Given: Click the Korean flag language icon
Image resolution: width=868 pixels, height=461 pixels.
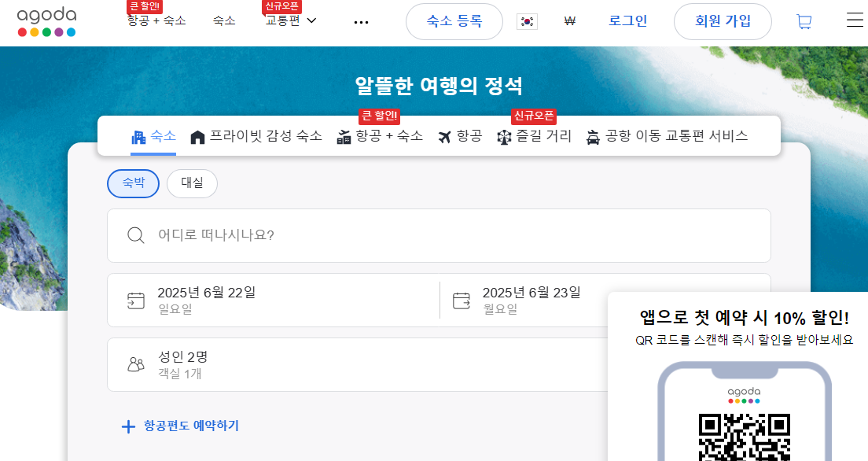Looking at the screenshot, I should (x=527, y=21).
